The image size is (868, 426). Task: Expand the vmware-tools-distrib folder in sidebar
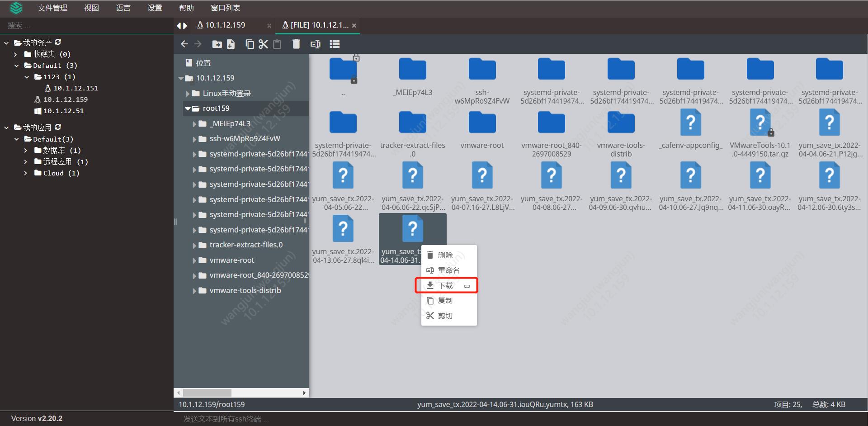[194, 290]
